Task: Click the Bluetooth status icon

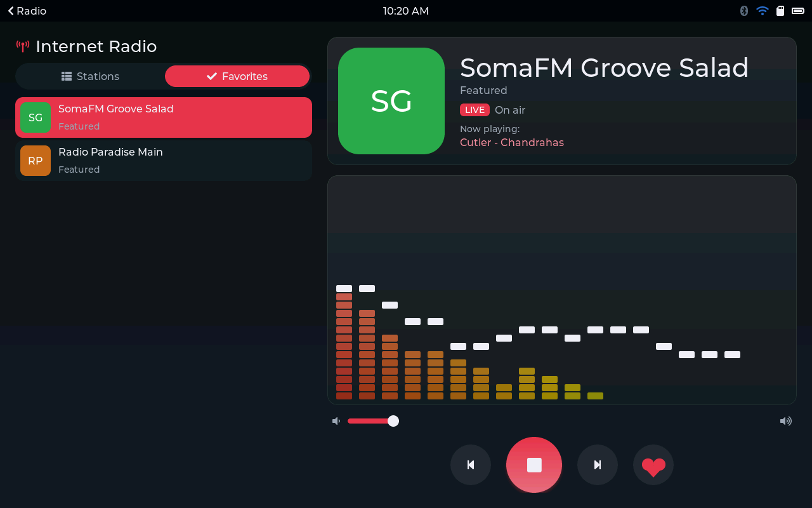Action: (744, 11)
